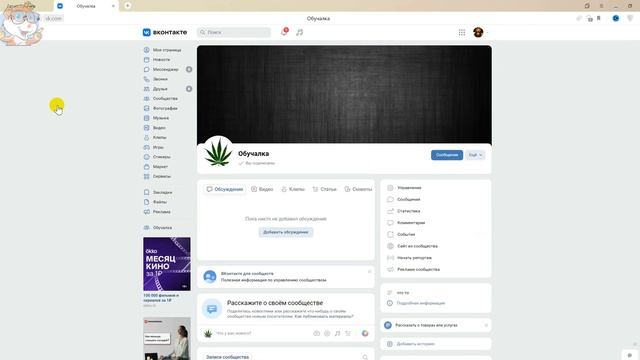Click the Обучалка community avatar with leaf

218,152
